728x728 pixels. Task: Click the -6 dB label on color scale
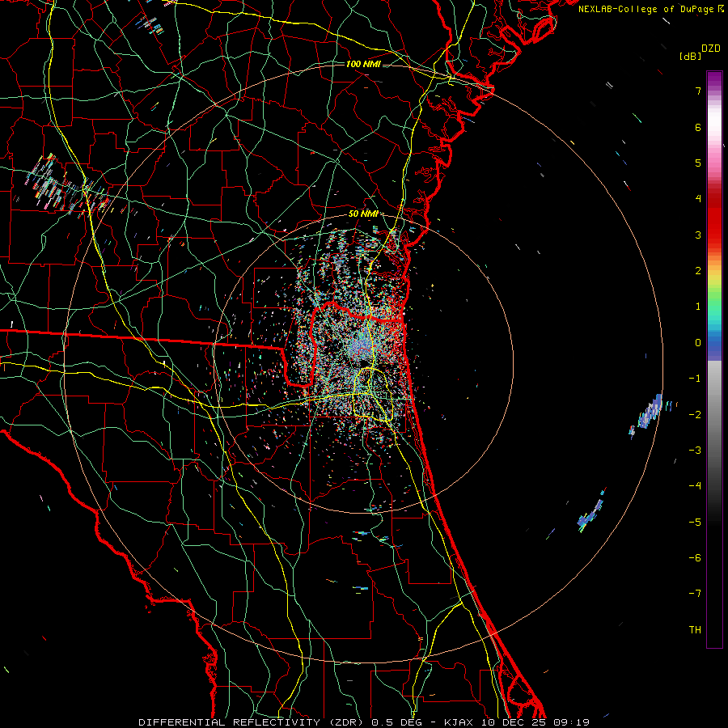[695, 558]
